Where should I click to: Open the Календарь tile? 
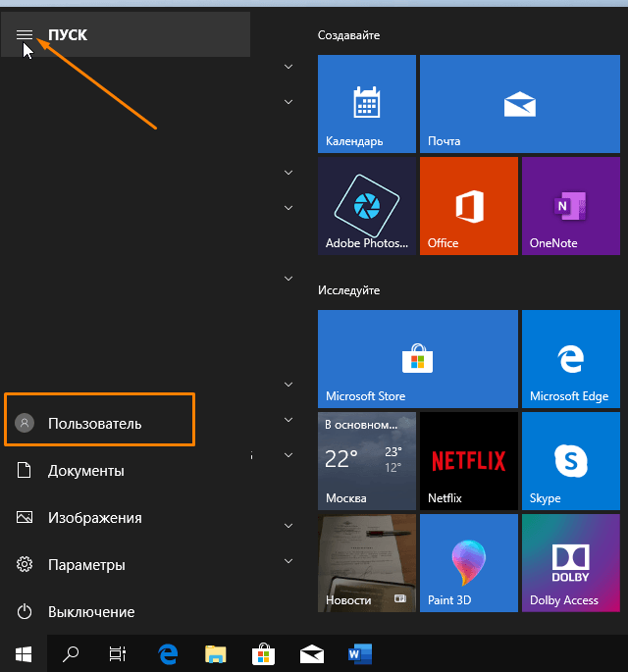367,104
